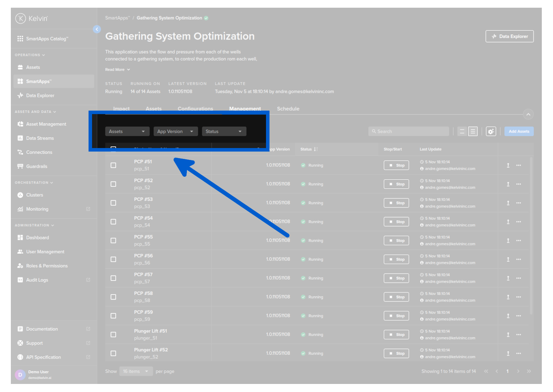Collapse the sidebar with the arrow button

coord(97,29)
